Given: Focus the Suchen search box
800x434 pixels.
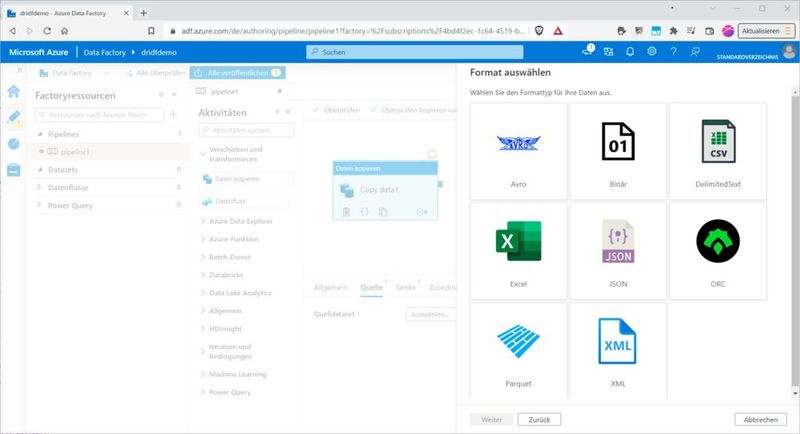Looking at the screenshot, I should pyautogui.click(x=414, y=52).
